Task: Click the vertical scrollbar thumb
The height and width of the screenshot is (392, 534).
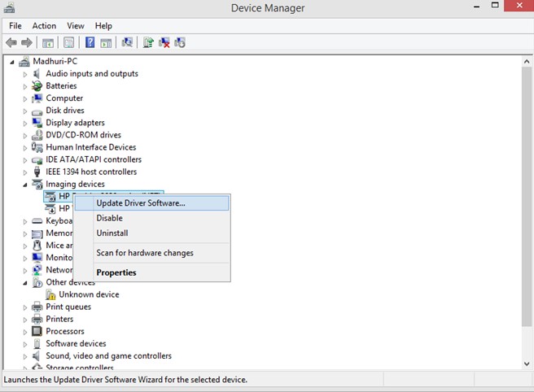Action: point(527,197)
